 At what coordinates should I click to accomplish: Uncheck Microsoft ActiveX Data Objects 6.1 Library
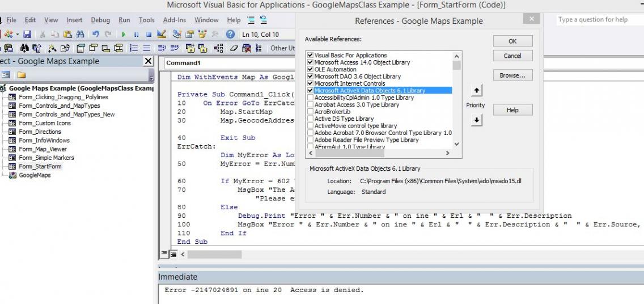pyautogui.click(x=311, y=90)
